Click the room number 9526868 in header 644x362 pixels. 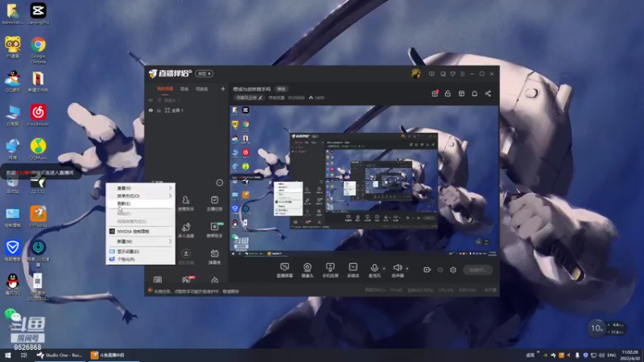click(296, 97)
